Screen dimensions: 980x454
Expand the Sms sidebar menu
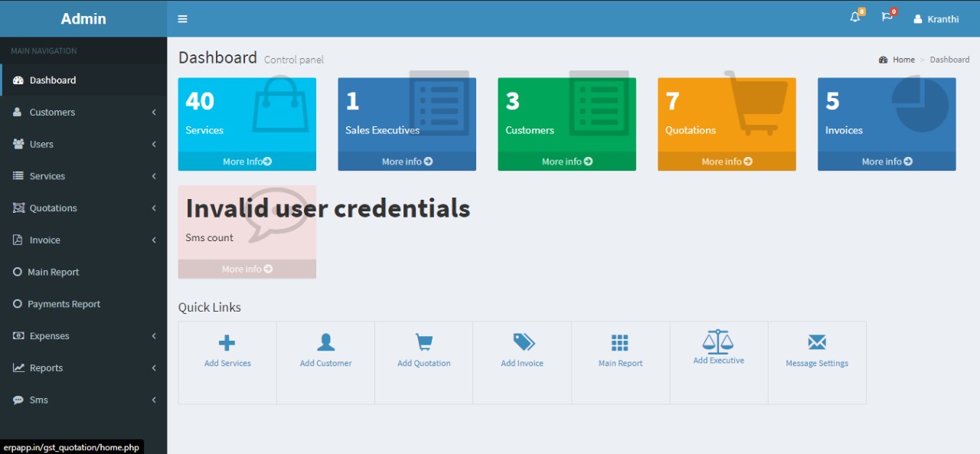point(83,400)
